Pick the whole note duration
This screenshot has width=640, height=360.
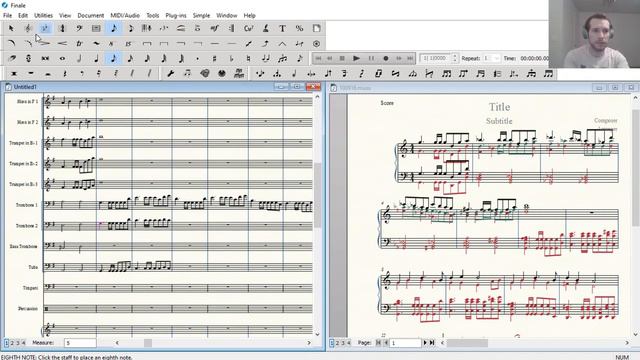(62, 58)
